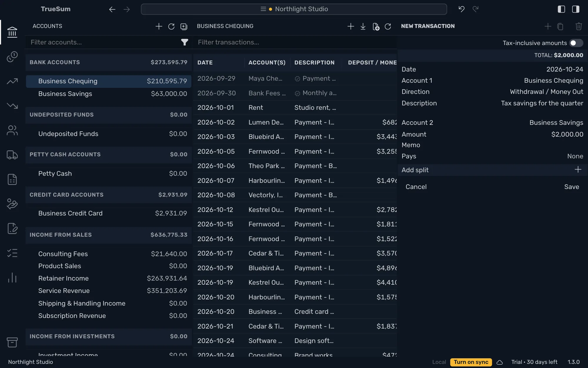Click the Filter transactions input field
The height and width of the screenshot is (368, 588).
[295, 42]
